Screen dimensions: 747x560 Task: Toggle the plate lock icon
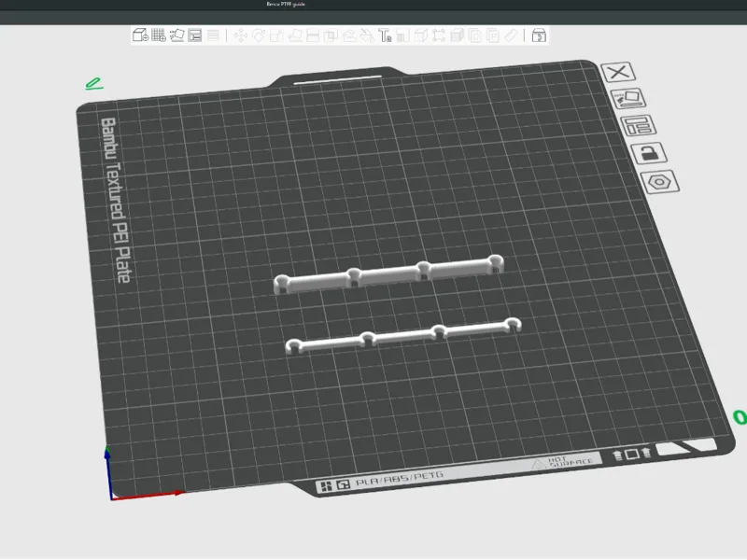point(649,153)
